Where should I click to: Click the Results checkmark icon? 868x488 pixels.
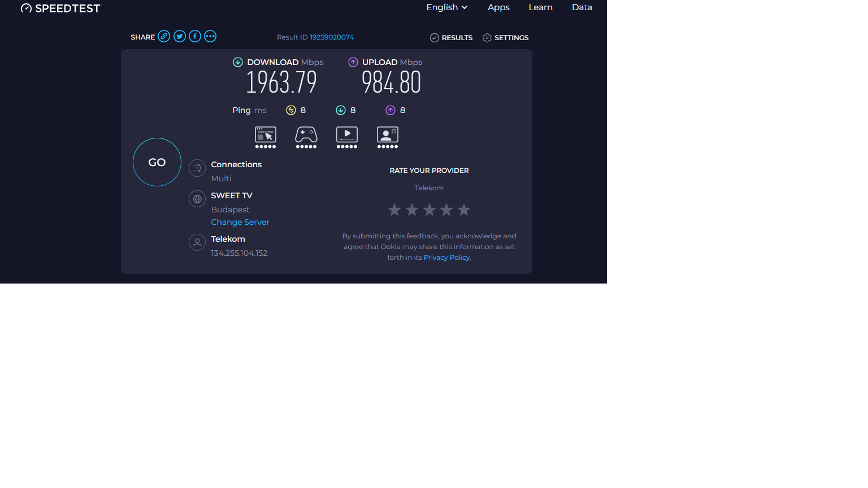tap(435, 38)
